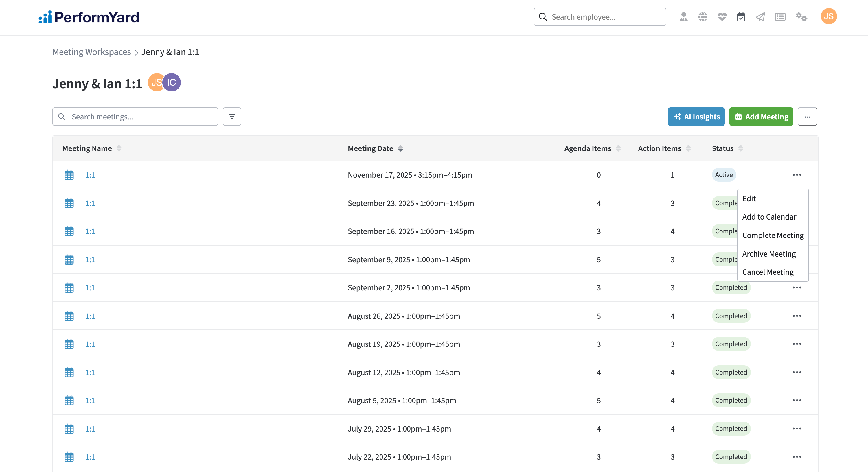
Task: Choose Archive Meeting in the dropdown menu
Action: click(768, 254)
